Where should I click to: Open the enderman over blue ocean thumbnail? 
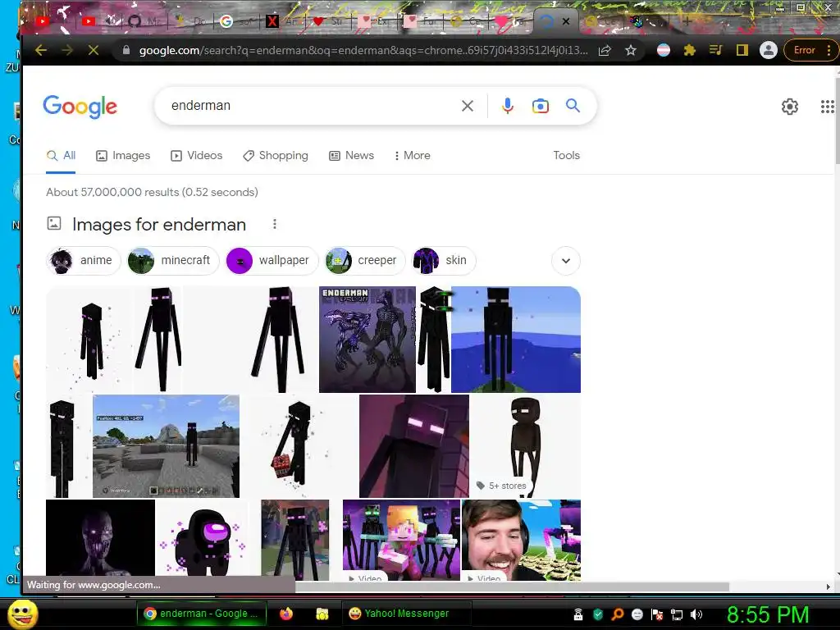tap(516, 340)
